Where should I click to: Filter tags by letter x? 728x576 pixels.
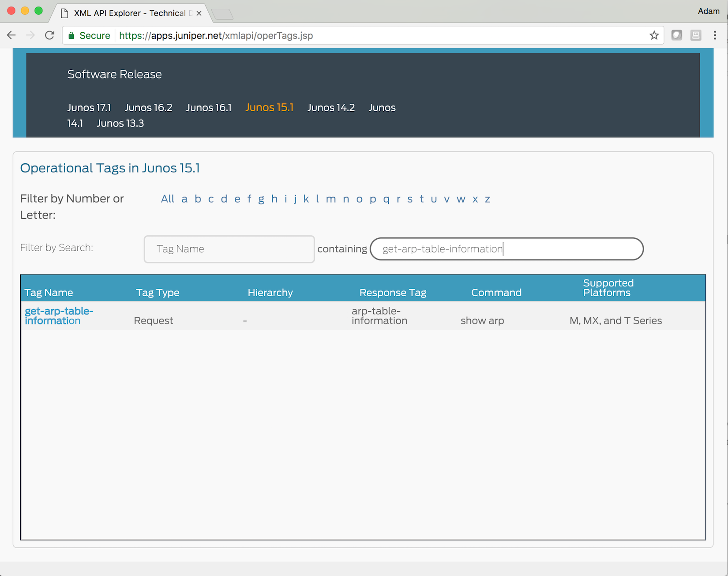[x=475, y=199]
